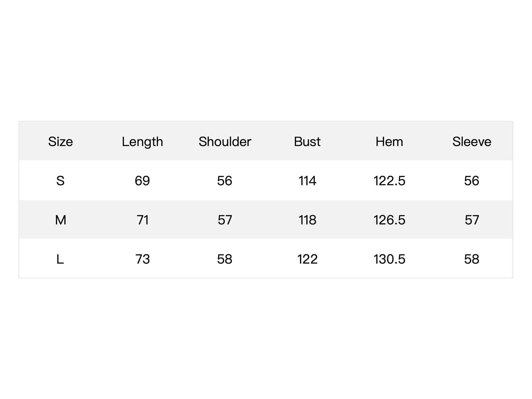Click the bust value 118
Viewport: 532px width, 399px height.
click(307, 220)
